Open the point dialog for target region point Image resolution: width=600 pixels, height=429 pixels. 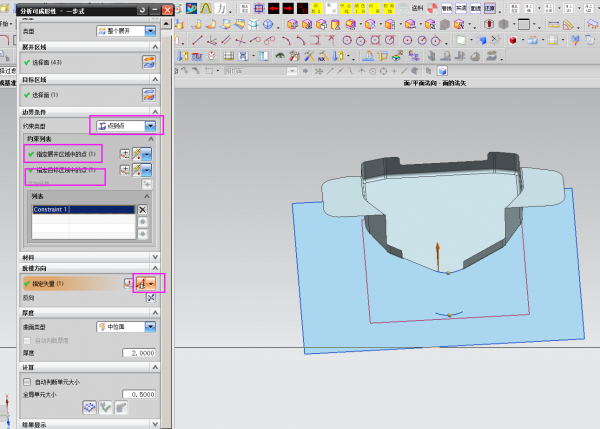(x=125, y=170)
